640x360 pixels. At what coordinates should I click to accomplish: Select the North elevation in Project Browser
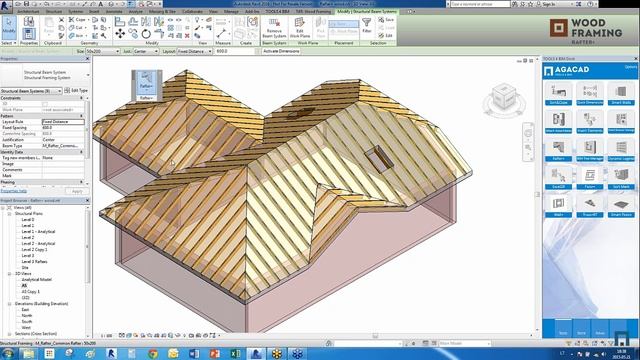tap(27, 316)
